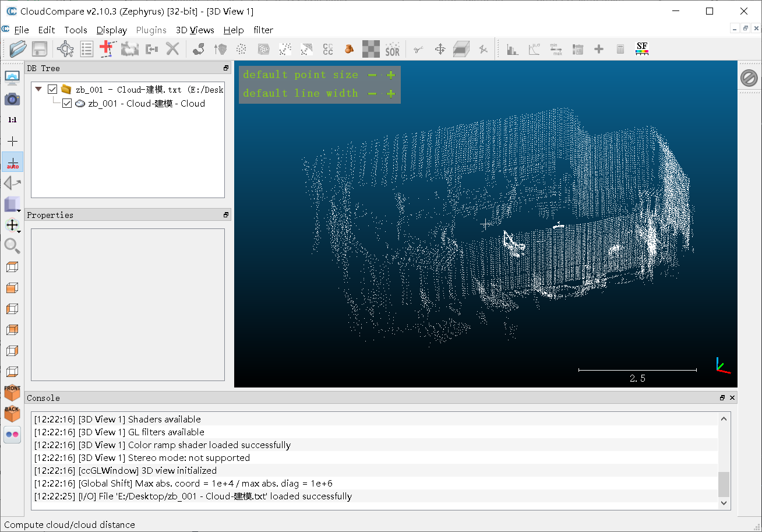Uncheck the zb_001 - Cloud-建模 - Cloud checkbox

(x=66, y=103)
